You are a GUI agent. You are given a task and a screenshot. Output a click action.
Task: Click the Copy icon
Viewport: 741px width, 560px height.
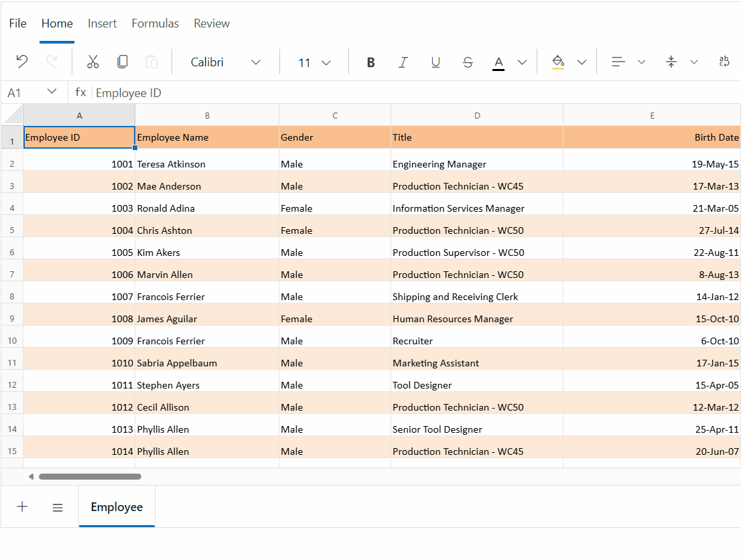point(123,62)
